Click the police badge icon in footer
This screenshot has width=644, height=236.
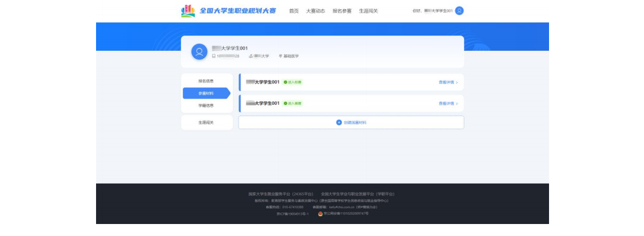tap(320, 214)
